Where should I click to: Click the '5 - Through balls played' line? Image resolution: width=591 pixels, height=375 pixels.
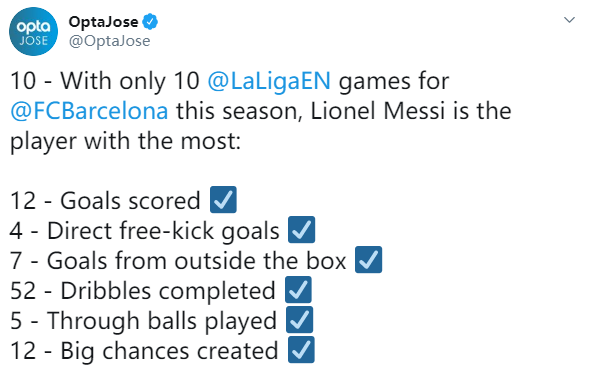point(143,321)
